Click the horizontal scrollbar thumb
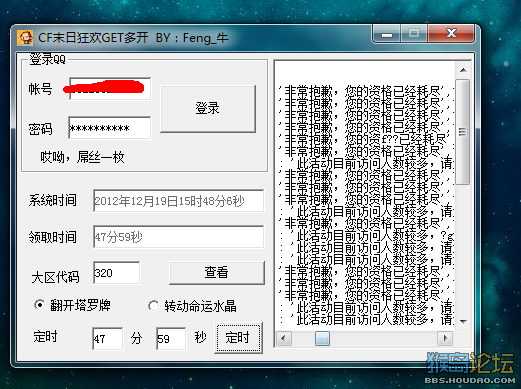This screenshot has height=389, width=521. pyautogui.click(x=322, y=339)
